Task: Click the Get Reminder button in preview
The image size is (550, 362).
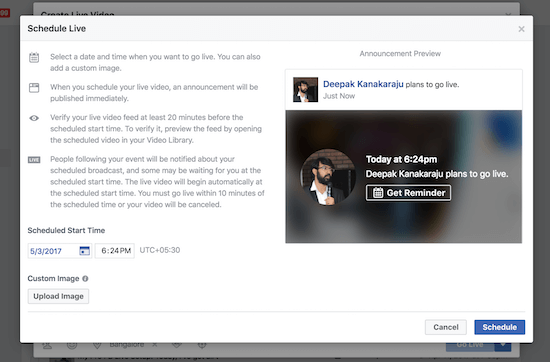Action: (408, 193)
